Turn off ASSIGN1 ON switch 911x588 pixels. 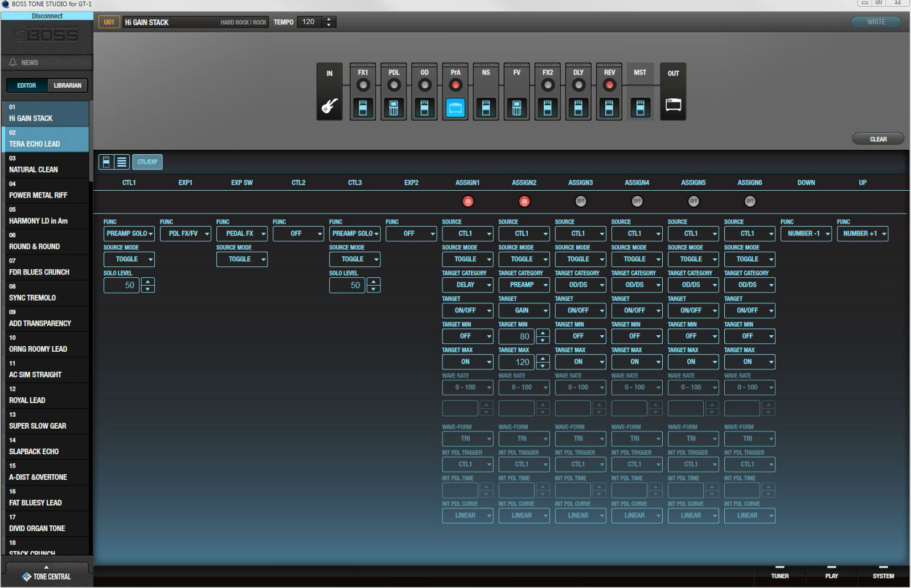click(x=467, y=201)
